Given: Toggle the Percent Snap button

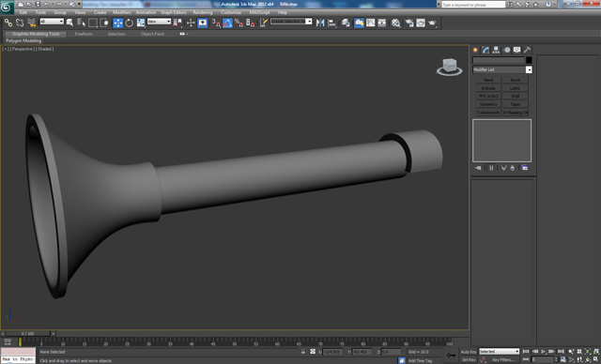Looking at the screenshot, I should (x=239, y=23).
